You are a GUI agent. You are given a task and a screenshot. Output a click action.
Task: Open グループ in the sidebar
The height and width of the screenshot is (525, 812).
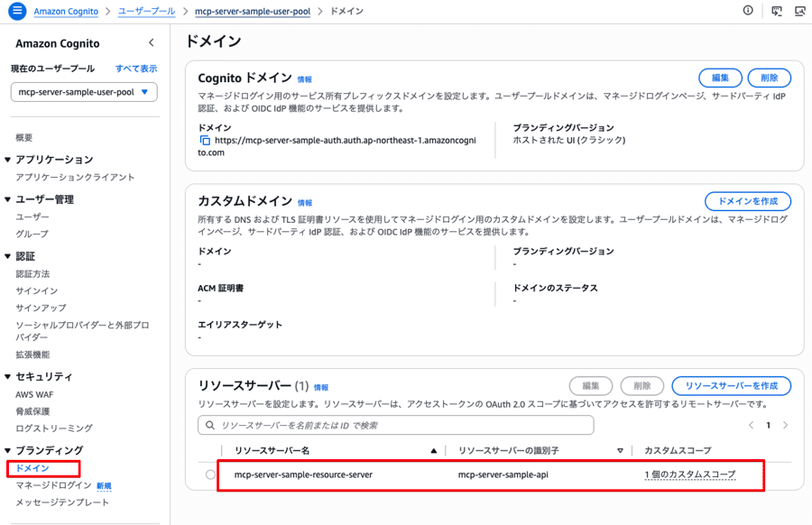coord(32,234)
